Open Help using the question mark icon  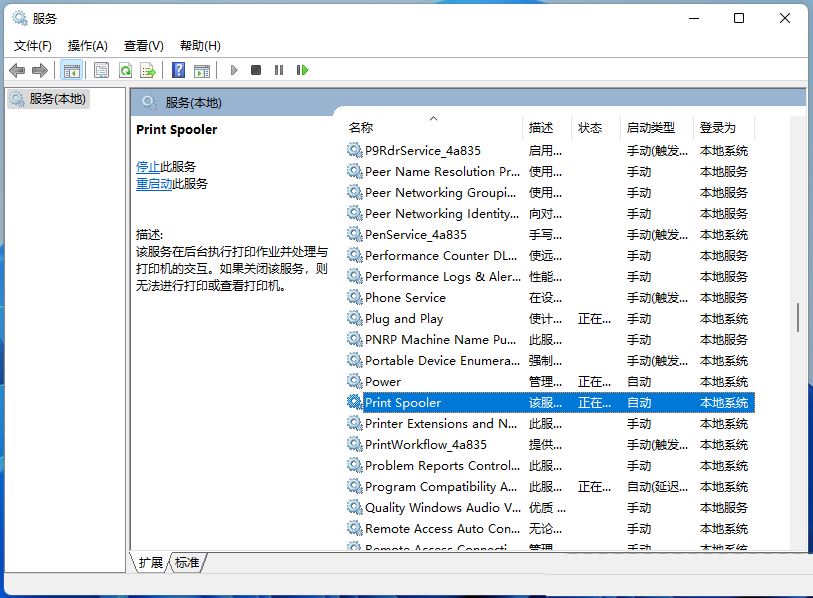[177, 70]
